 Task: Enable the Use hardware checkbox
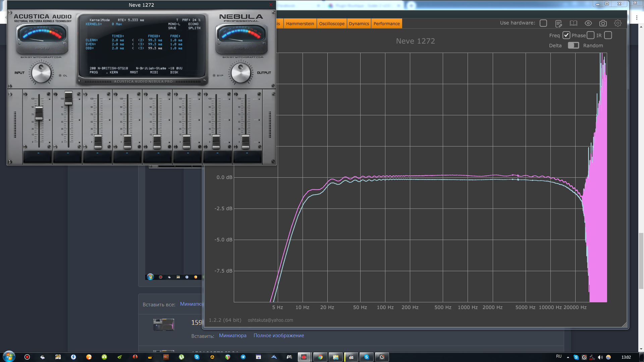pyautogui.click(x=543, y=23)
